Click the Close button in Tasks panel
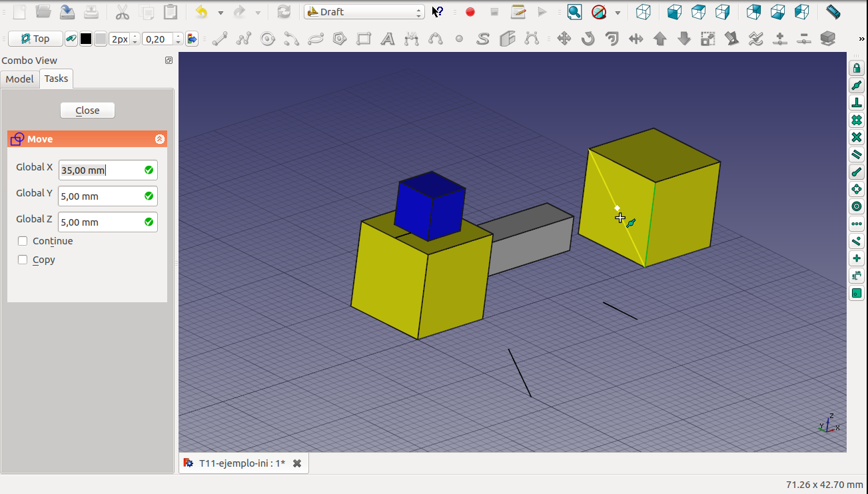 (x=87, y=111)
